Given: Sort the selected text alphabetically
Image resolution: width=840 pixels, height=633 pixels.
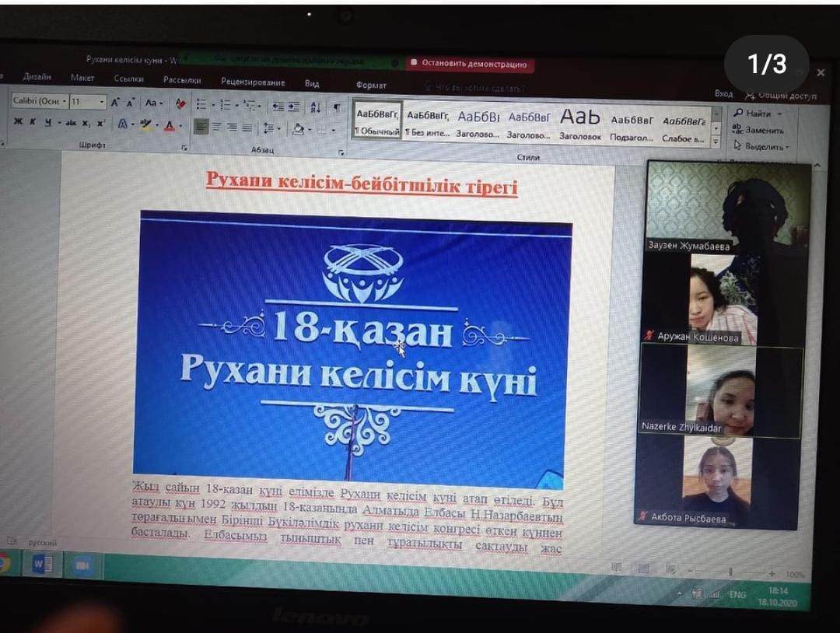Looking at the screenshot, I should [x=316, y=107].
